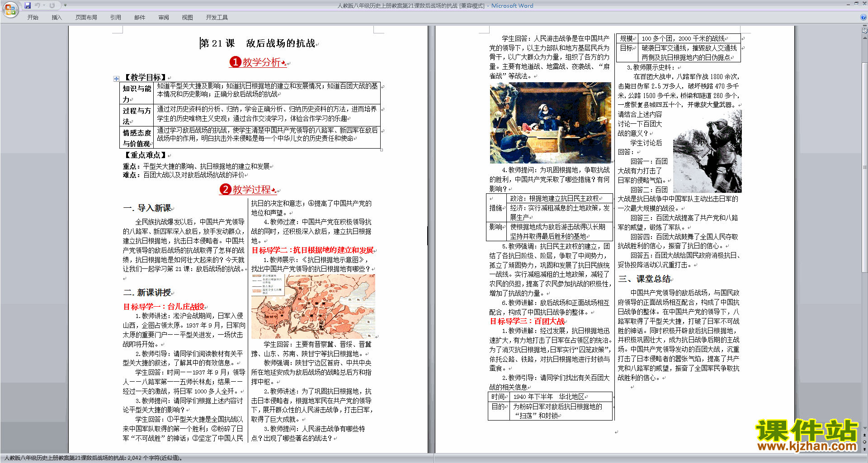Click the split bar handle above the ruler icon
The image size is (868, 463).
[864, 26]
